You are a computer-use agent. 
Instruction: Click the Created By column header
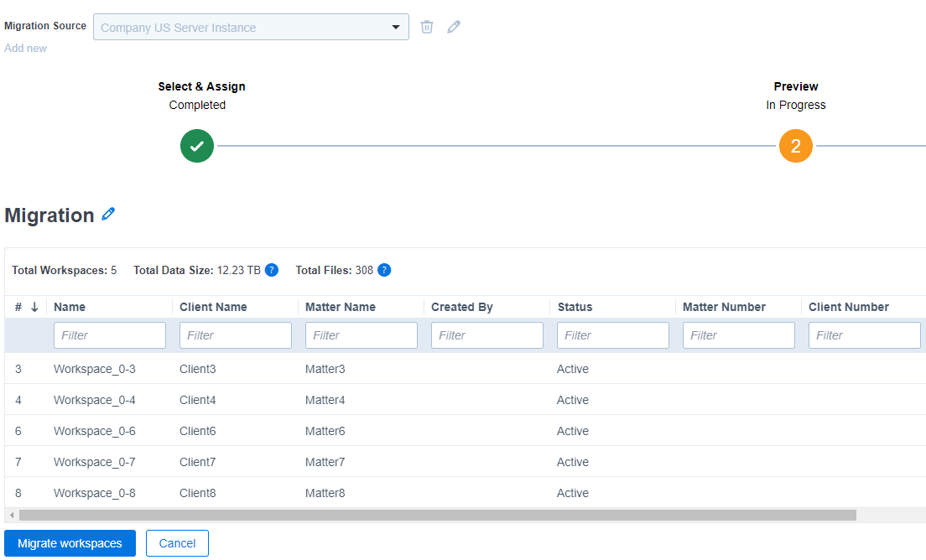pos(462,307)
